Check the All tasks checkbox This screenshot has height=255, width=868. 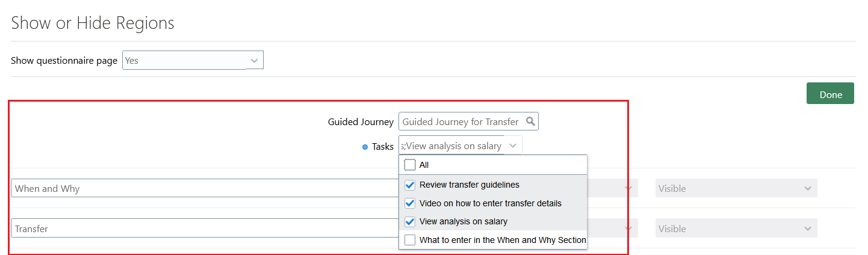click(410, 165)
